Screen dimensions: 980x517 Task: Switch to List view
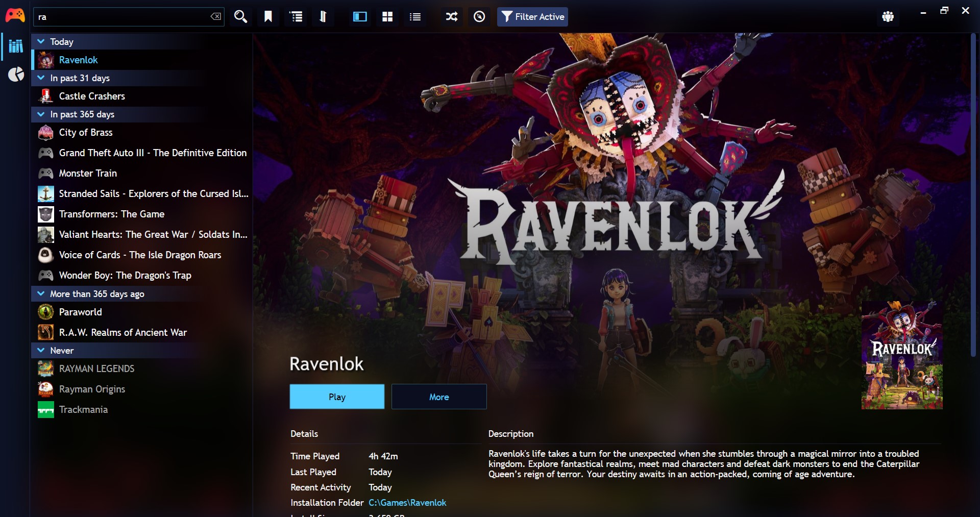point(415,17)
